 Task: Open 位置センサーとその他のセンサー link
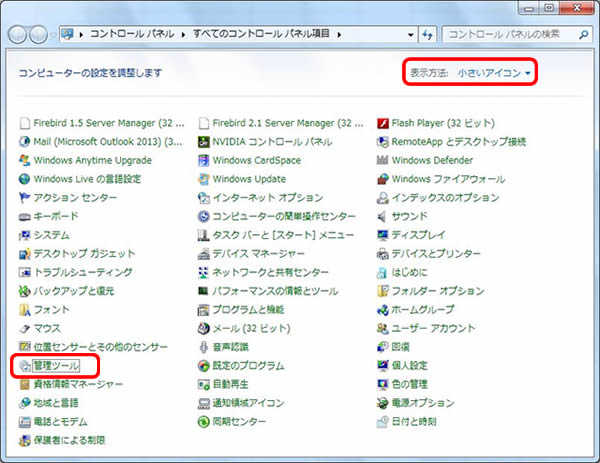point(101,347)
